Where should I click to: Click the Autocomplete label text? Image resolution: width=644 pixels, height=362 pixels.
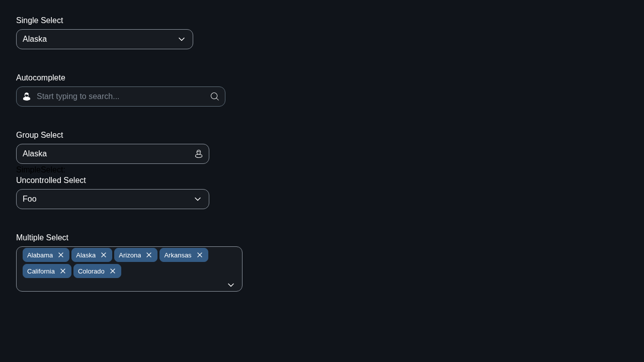pyautogui.click(x=41, y=78)
